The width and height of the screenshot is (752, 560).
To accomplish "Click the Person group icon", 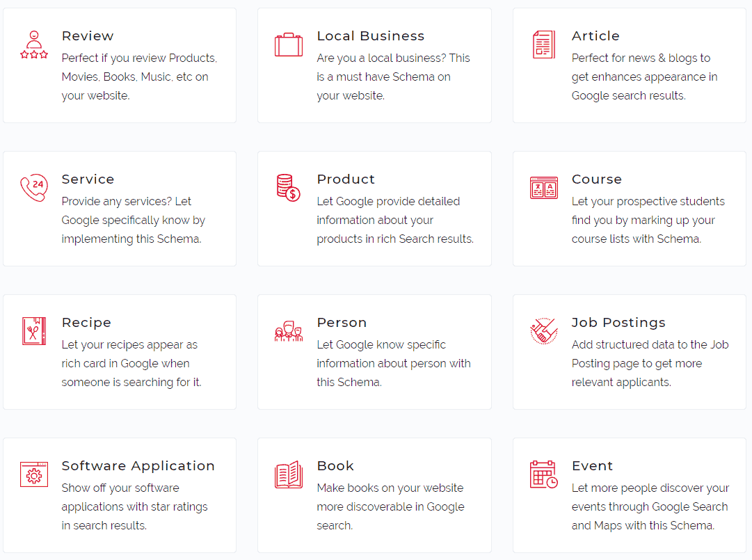I will click(x=289, y=331).
